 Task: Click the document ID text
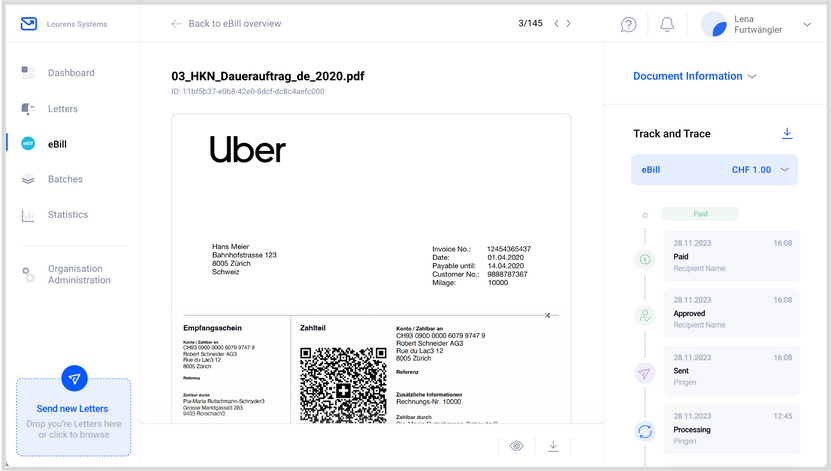[247, 91]
